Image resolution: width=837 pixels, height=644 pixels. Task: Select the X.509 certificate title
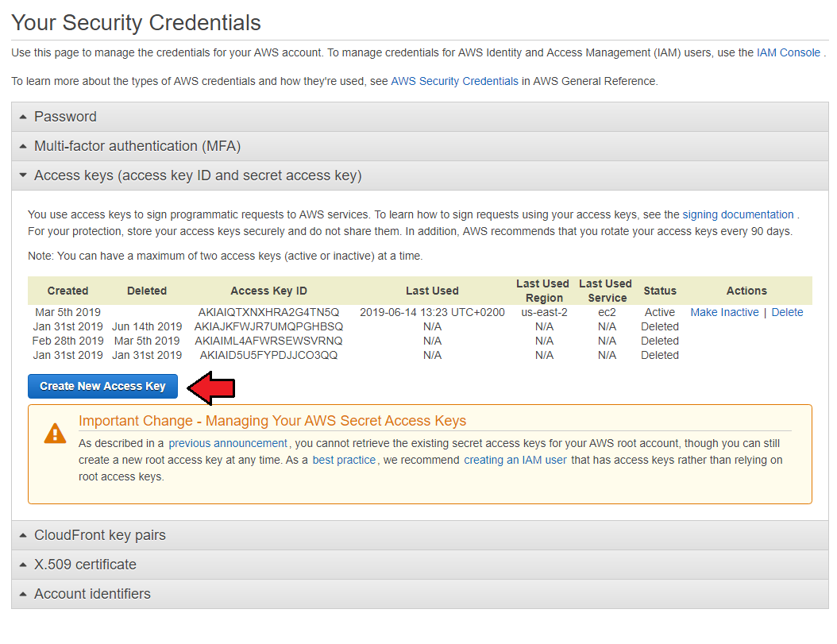86,565
